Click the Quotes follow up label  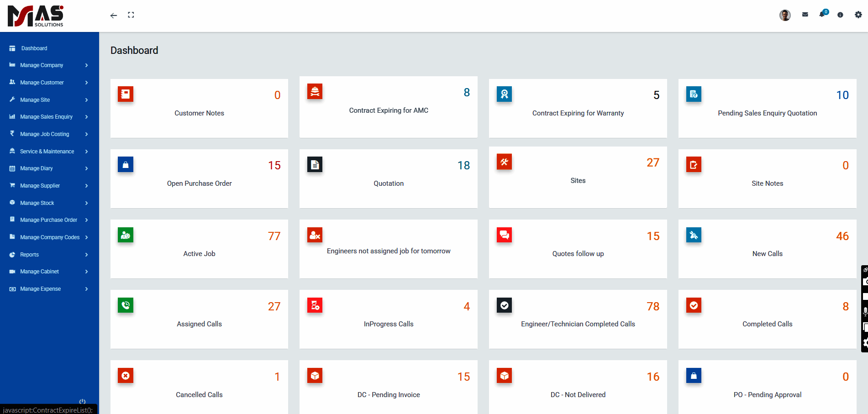[x=578, y=254]
